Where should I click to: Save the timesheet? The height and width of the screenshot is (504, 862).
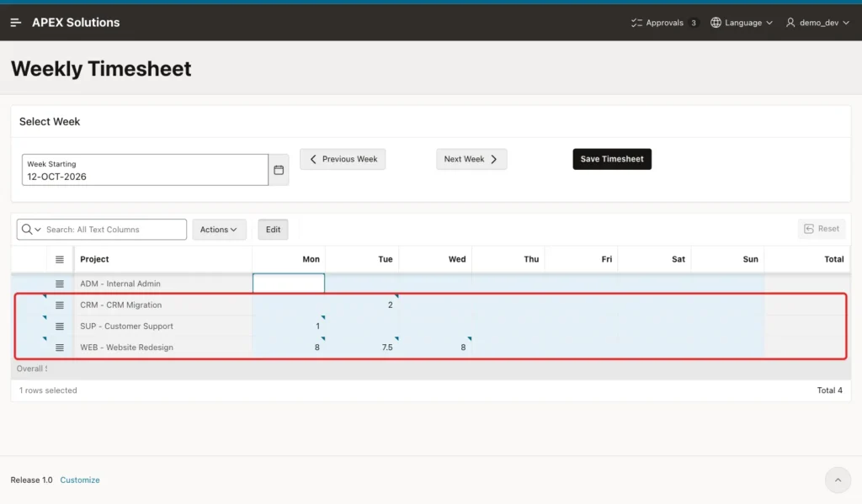[x=612, y=159]
